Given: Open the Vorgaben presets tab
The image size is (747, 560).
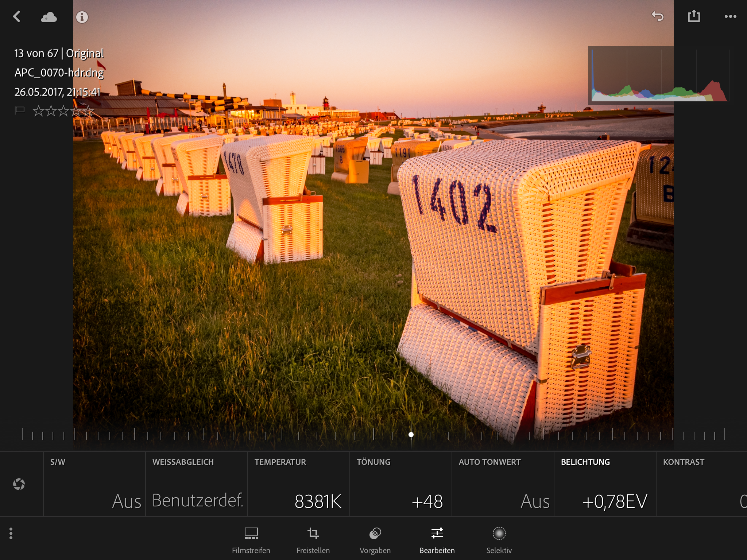Looking at the screenshot, I should [375, 540].
